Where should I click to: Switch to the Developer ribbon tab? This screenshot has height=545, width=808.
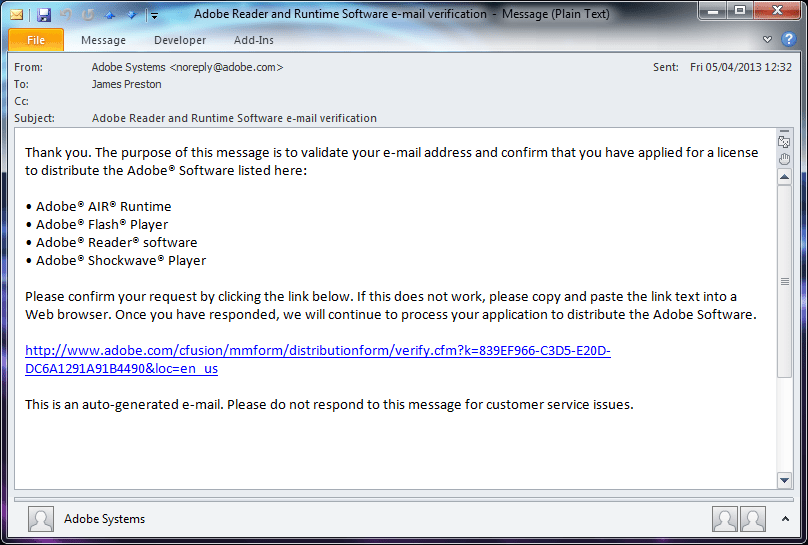pyautogui.click(x=180, y=40)
